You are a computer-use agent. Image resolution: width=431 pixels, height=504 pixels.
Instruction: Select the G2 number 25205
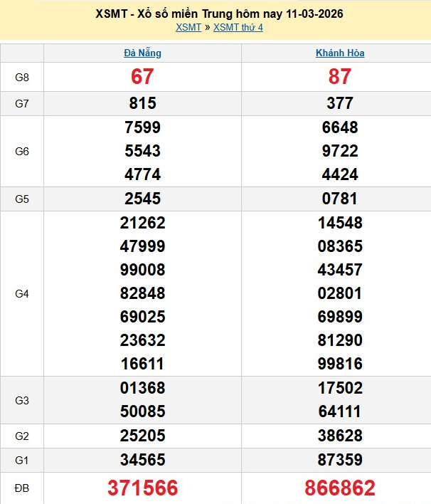(142, 436)
